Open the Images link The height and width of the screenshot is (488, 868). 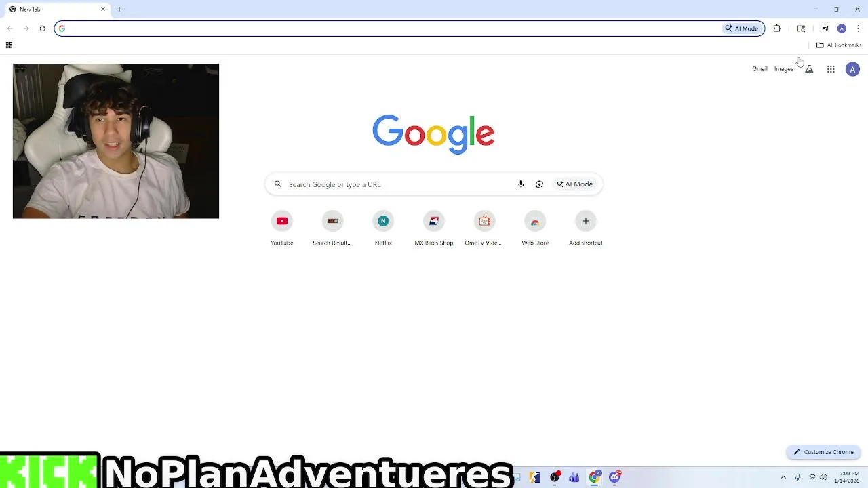(x=784, y=69)
